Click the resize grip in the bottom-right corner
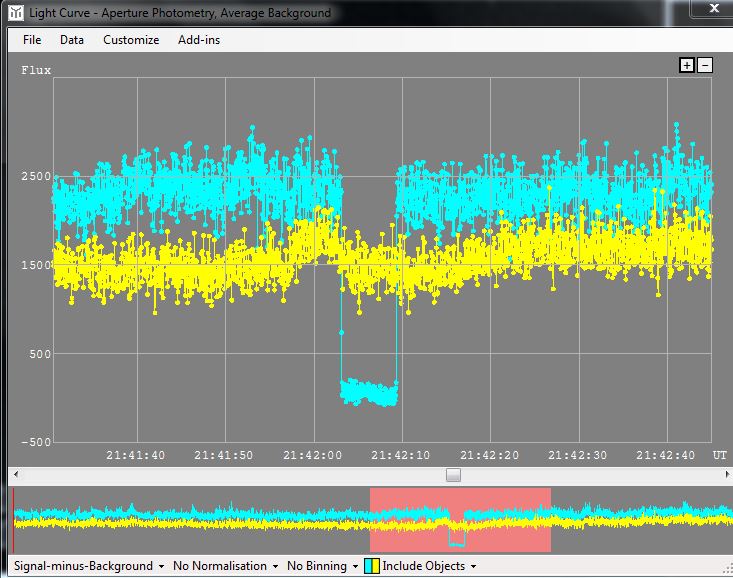This screenshot has width=733, height=578. tap(725, 570)
